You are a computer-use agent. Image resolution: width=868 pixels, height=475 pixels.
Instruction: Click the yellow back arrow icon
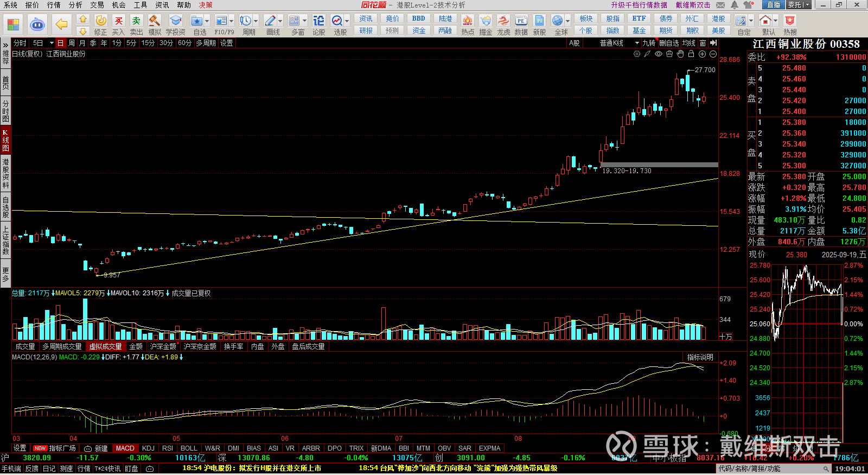62,24
